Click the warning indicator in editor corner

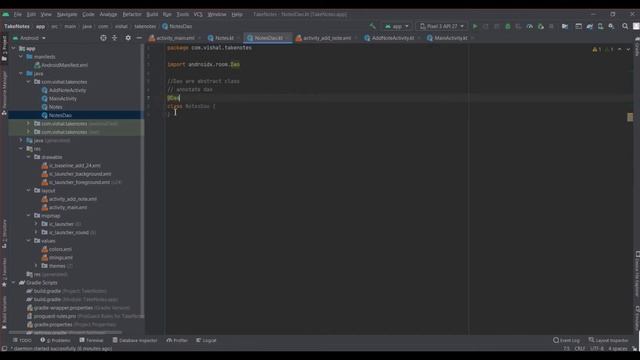tap(596, 49)
